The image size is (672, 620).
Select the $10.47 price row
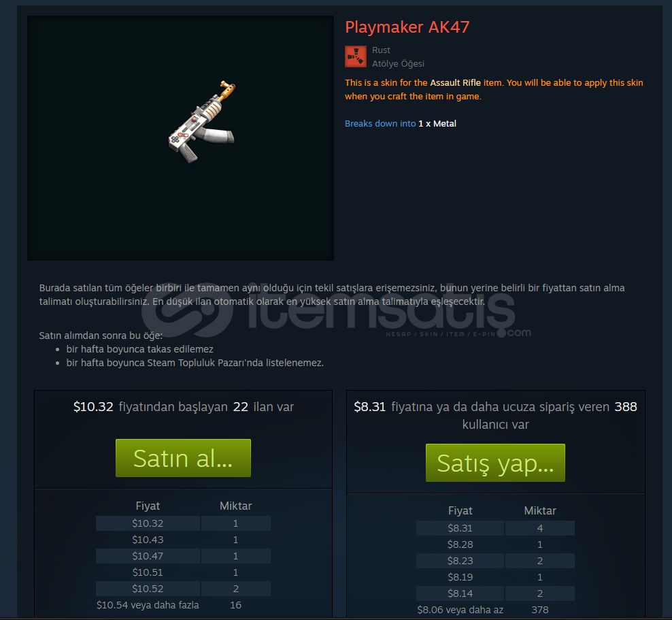pos(183,556)
